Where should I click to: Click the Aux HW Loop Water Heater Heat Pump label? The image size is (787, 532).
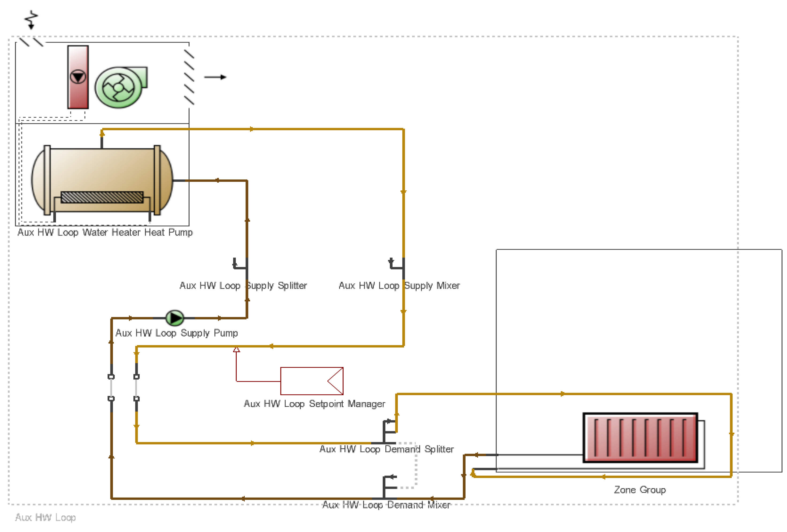click(x=105, y=232)
